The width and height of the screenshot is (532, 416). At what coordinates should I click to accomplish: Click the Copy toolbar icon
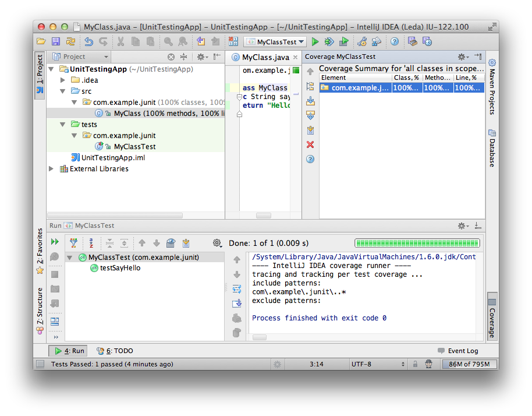coord(136,42)
